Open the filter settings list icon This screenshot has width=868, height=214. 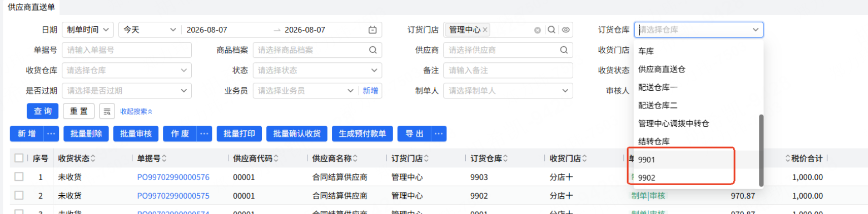pos(107,111)
